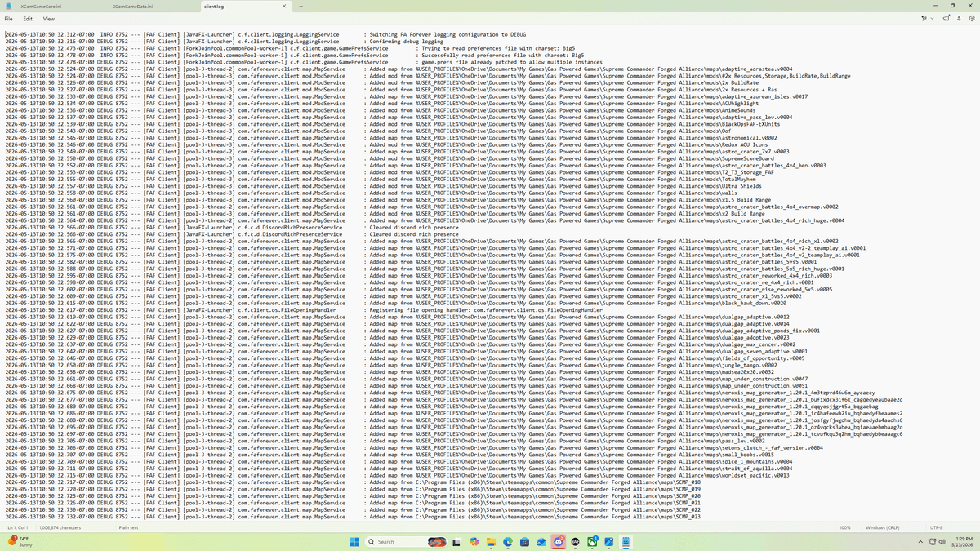Open the Xbox app from the taskbar
The width and height of the screenshot is (980, 551).
tap(592, 541)
